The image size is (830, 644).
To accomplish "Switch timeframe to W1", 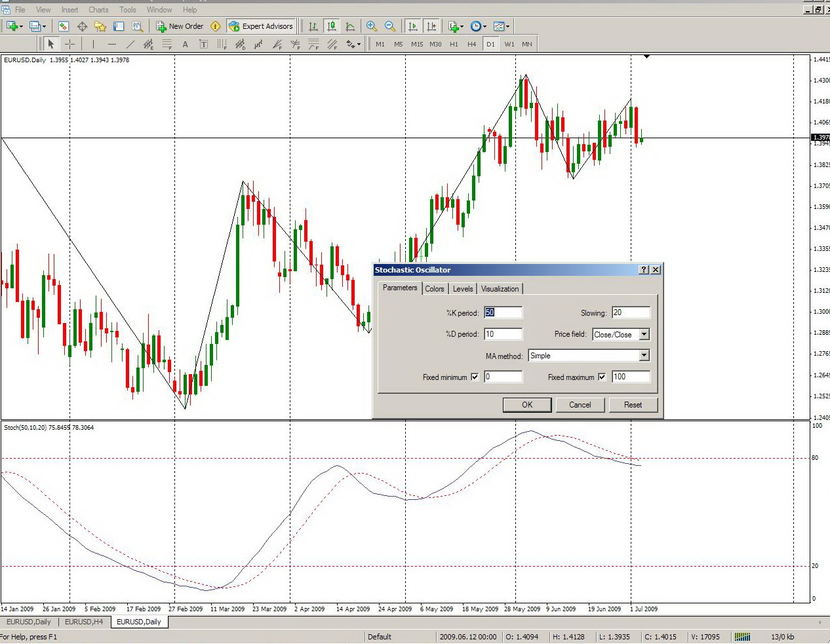I will [509, 44].
